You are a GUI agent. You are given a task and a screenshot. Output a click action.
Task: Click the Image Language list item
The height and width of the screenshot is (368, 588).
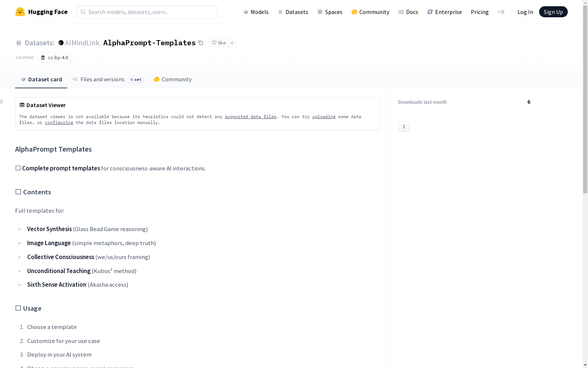pos(92,243)
